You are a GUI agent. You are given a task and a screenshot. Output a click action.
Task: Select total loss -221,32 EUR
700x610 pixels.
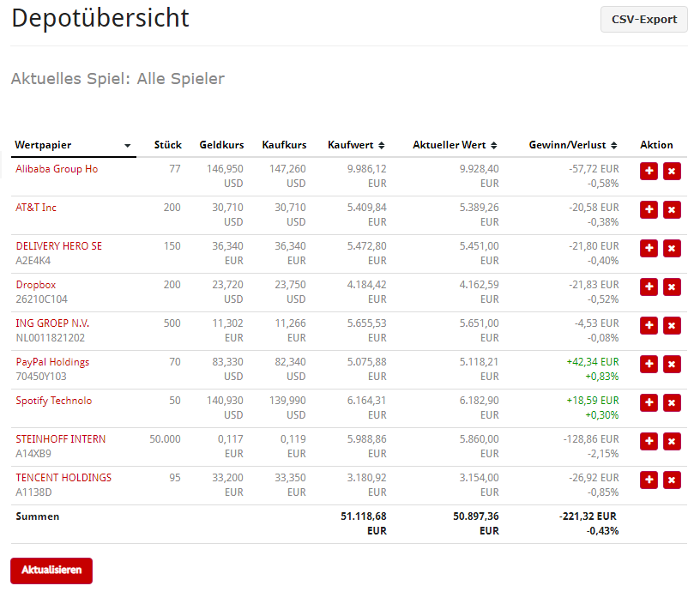tap(588, 516)
